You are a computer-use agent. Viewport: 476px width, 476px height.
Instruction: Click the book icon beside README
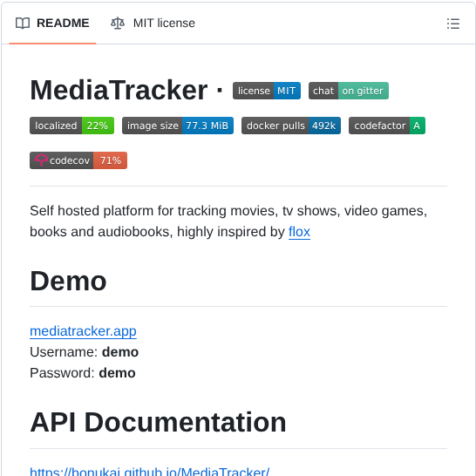pyautogui.click(x=23, y=23)
